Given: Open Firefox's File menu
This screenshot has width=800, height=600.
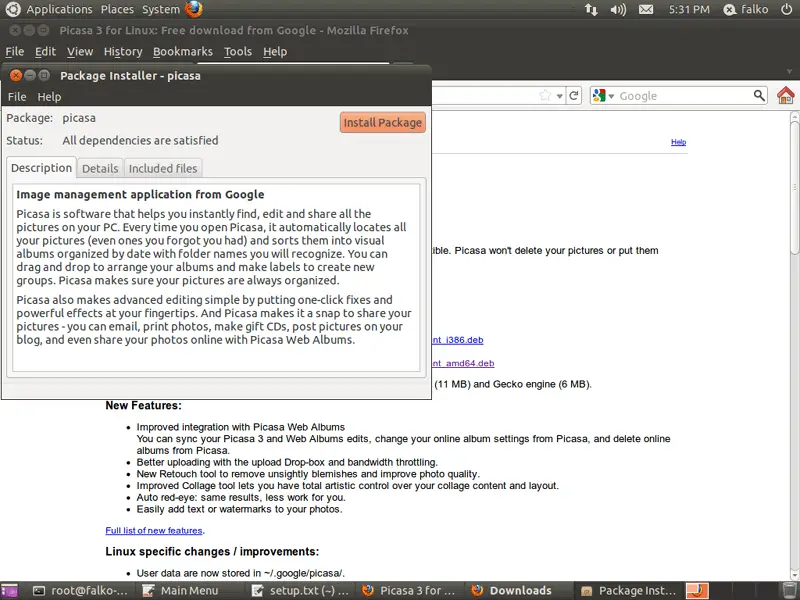Looking at the screenshot, I should click(x=14, y=52).
